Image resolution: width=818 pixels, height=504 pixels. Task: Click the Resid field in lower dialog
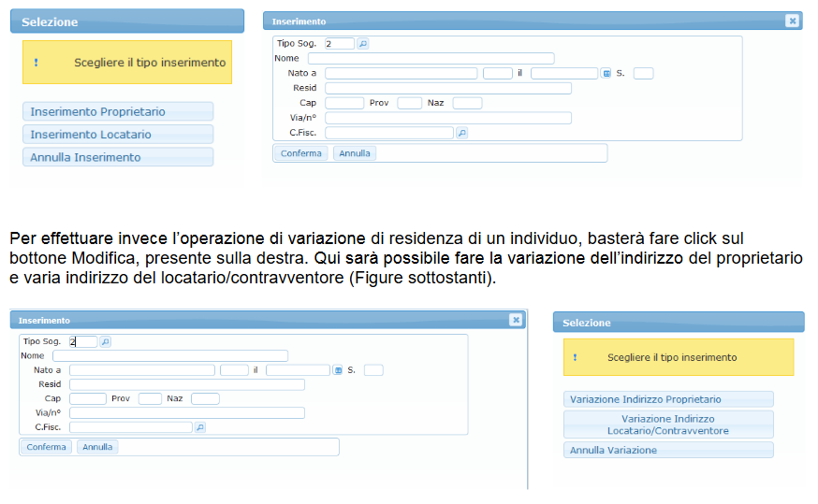point(186,384)
